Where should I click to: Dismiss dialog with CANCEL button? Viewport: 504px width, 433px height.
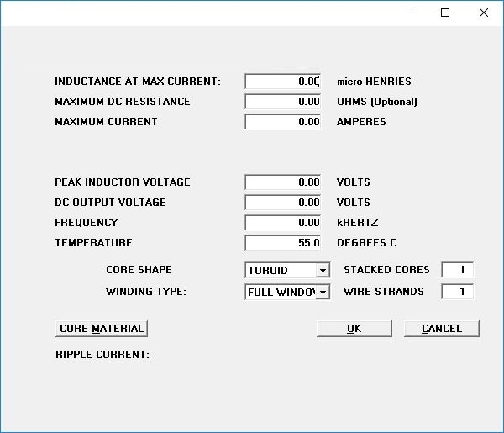[442, 329]
